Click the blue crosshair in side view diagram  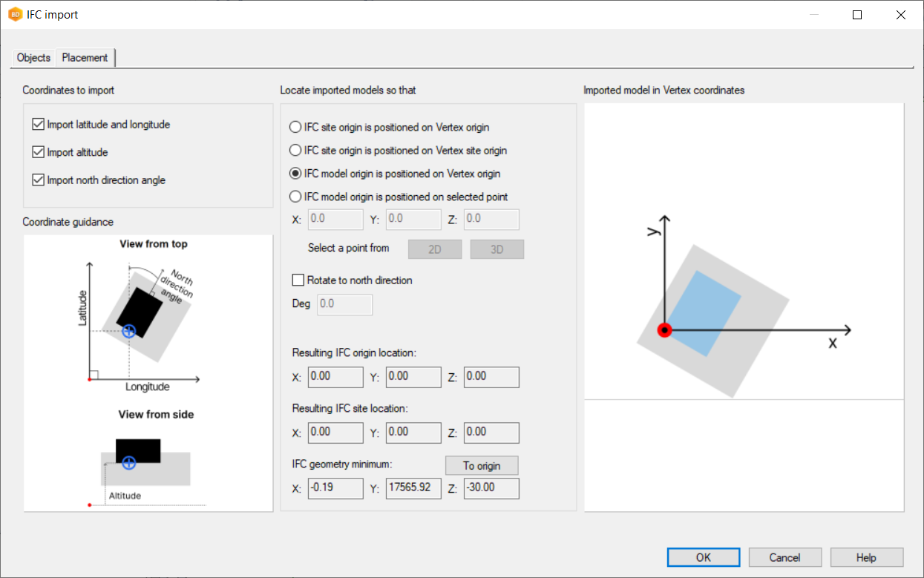[129, 463]
